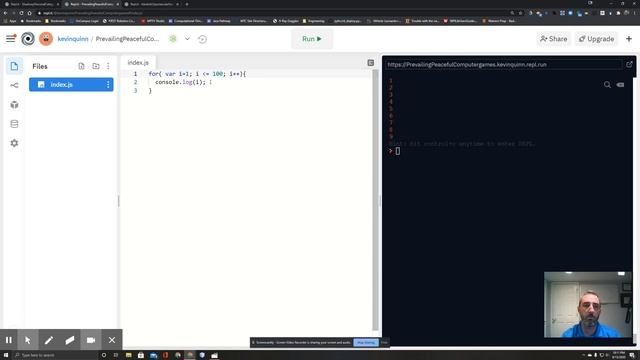
Task: Click the Upgrade button
Action: [x=596, y=39]
